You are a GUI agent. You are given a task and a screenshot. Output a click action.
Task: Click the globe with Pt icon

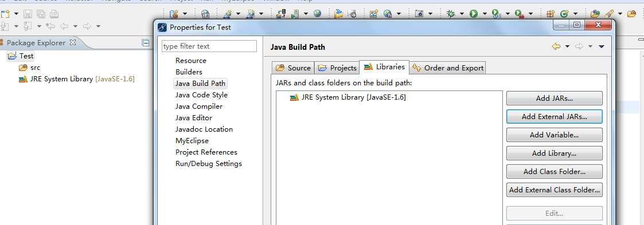click(x=388, y=14)
